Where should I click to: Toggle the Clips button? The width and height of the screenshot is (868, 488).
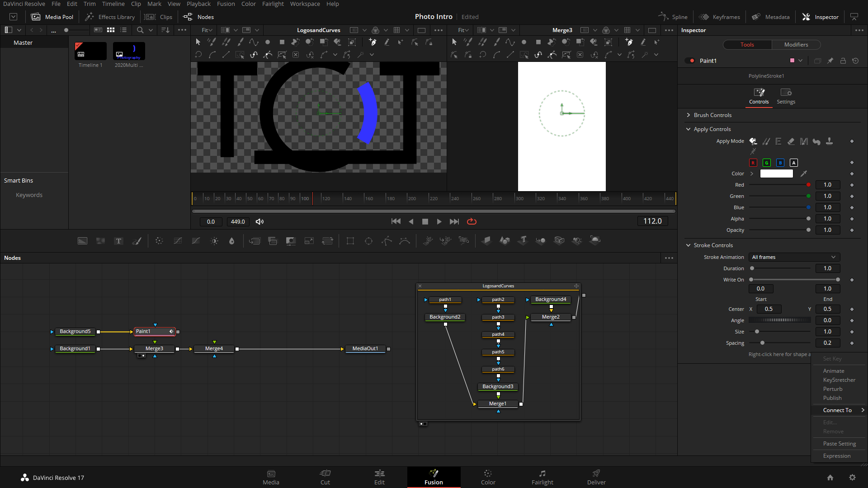[158, 17]
